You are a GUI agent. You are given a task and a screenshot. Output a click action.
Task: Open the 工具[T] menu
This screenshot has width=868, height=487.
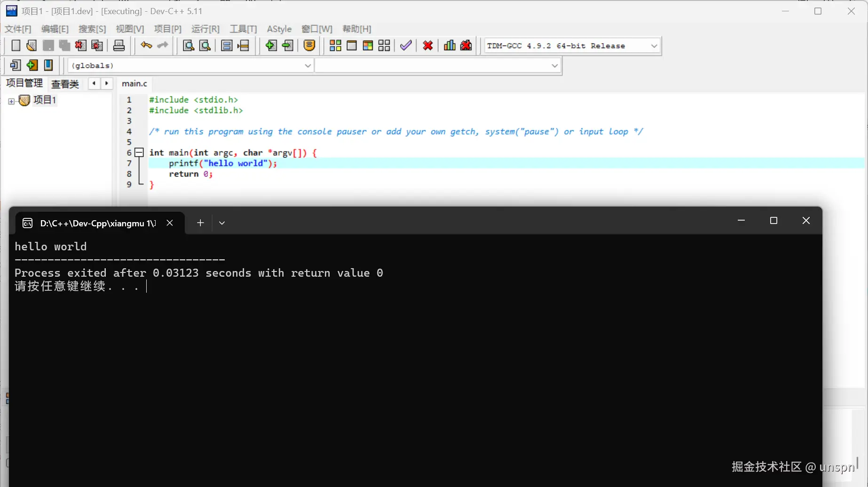point(243,29)
